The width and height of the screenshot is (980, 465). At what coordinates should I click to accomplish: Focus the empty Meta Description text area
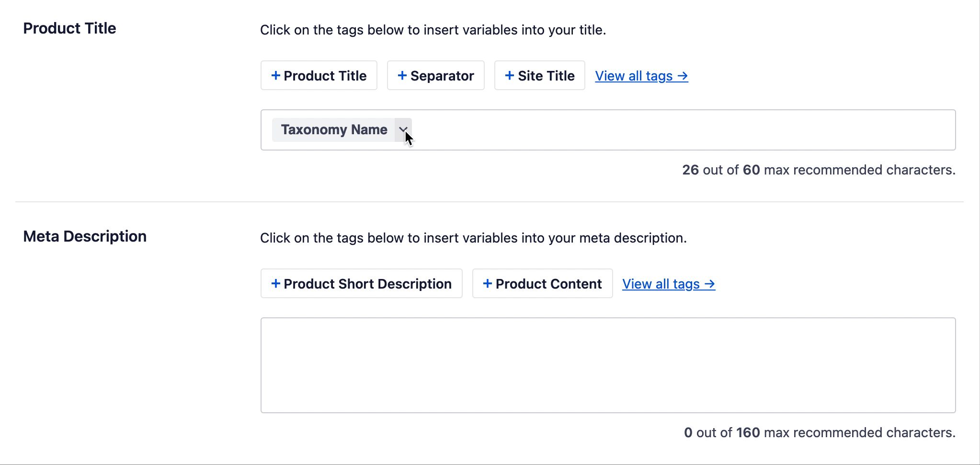click(x=608, y=365)
